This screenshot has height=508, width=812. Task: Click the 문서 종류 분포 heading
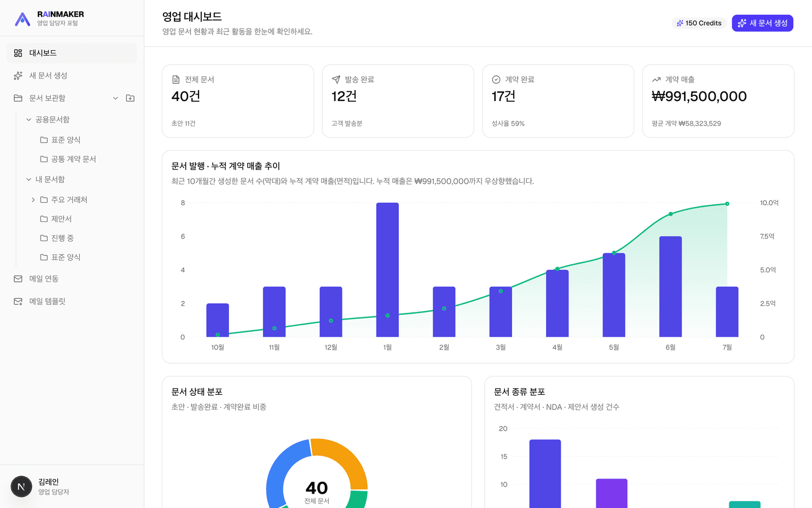[520, 392]
